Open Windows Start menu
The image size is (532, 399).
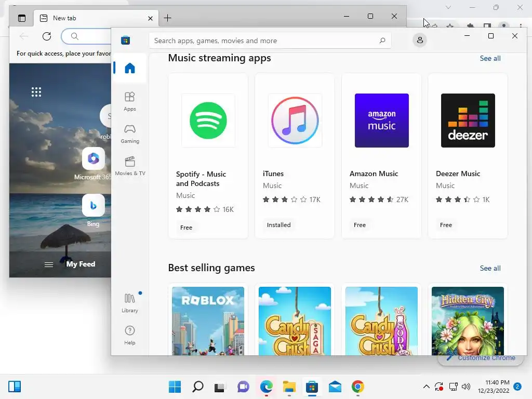pos(175,387)
